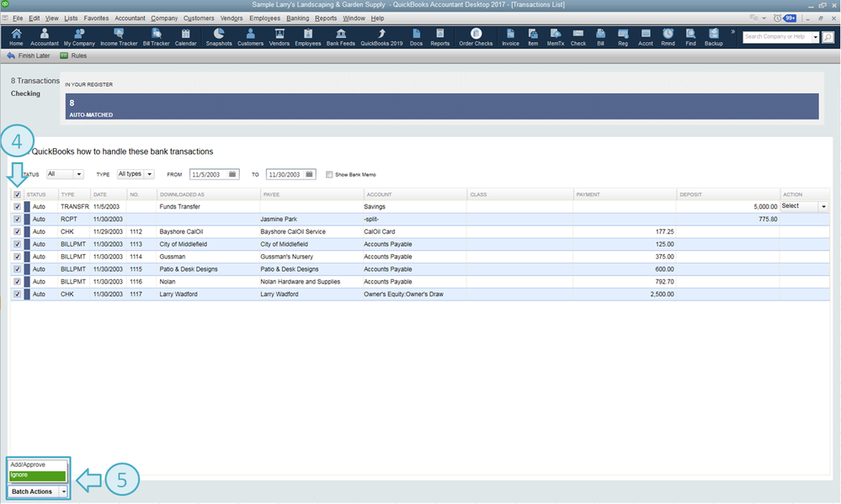Select the 8 Auto-Matched bar

(x=442, y=107)
